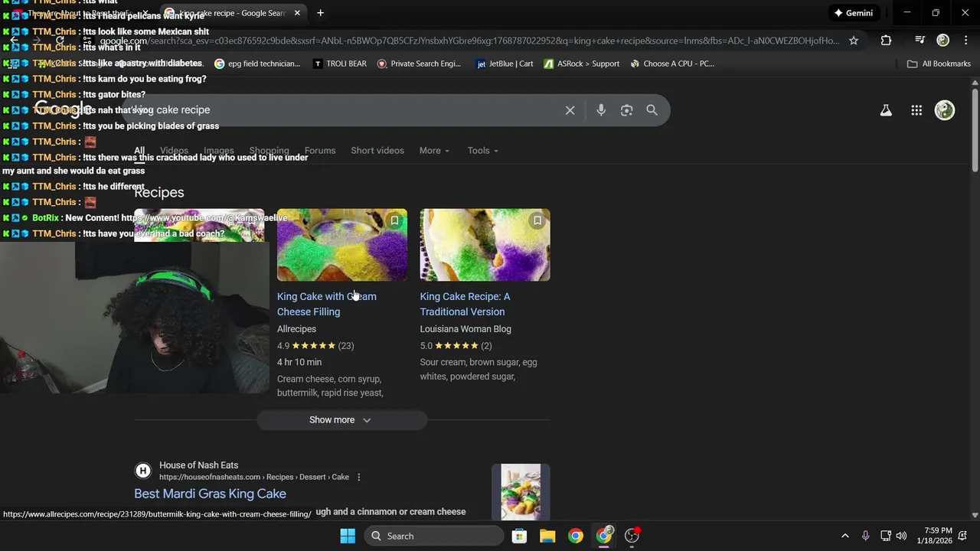
Task: Open the Chrome extensions puzzle icon
Action: click(x=886, y=41)
